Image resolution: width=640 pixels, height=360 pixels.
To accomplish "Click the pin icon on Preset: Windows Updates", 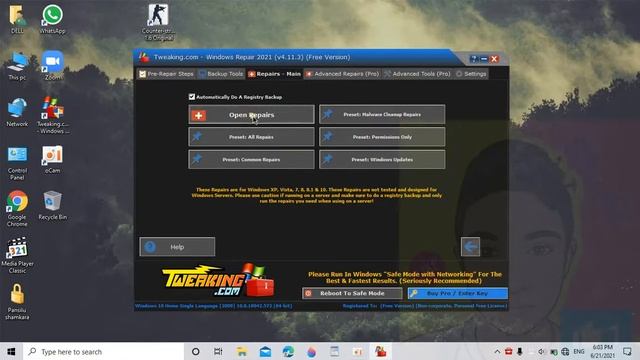I will [x=328, y=159].
